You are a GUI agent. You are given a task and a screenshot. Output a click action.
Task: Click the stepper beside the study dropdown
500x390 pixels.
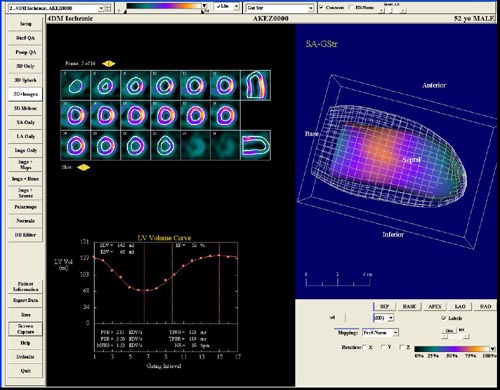pos(108,8)
